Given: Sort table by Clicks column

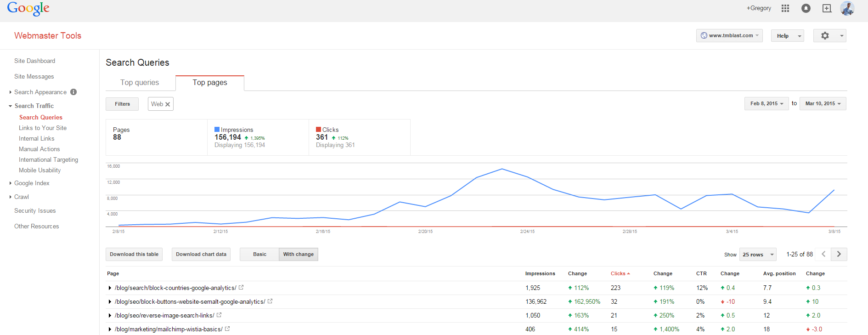Looking at the screenshot, I should pyautogui.click(x=620, y=273).
